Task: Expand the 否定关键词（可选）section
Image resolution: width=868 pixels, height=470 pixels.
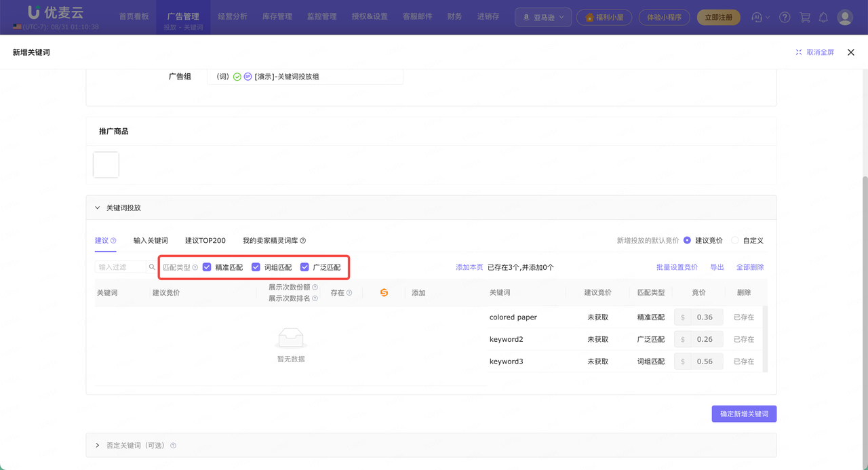Action: (98, 446)
